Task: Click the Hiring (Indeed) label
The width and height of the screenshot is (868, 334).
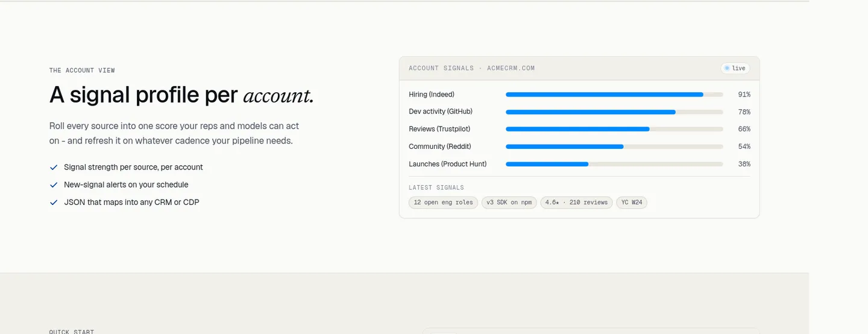Action: pos(432,95)
